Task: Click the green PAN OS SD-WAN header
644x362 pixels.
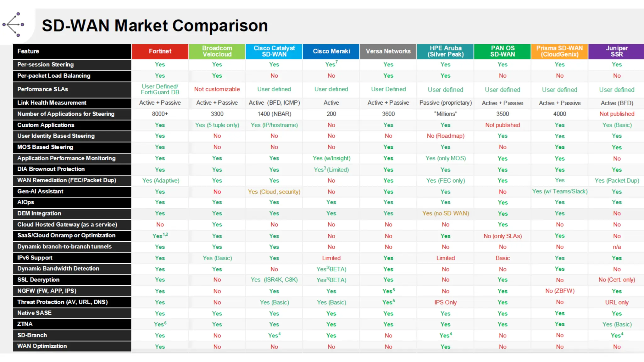Action: click(x=502, y=51)
